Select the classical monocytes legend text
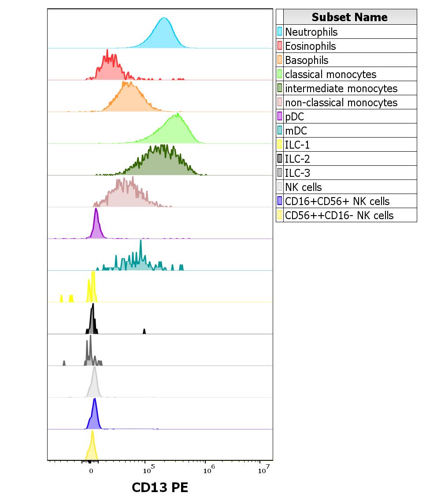This screenshot has width=426, height=504. (x=331, y=75)
